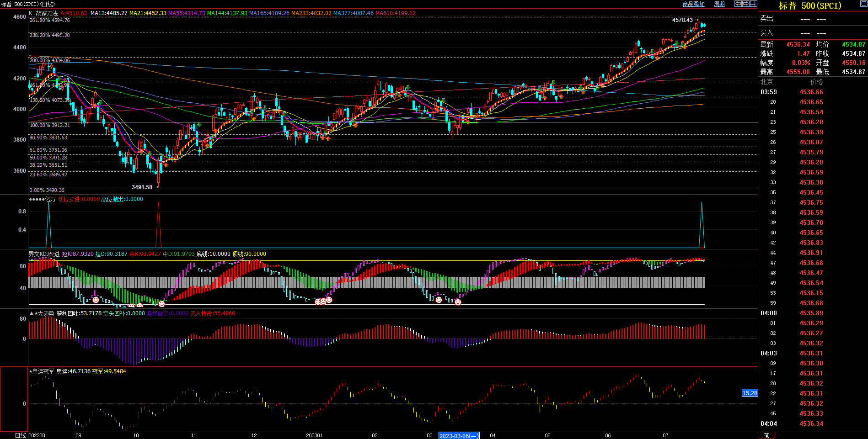Click the blue 15.28 value tag
Image resolution: width=868 pixels, height=439 pixels.
pyautogui.click(x=750, y=393)
